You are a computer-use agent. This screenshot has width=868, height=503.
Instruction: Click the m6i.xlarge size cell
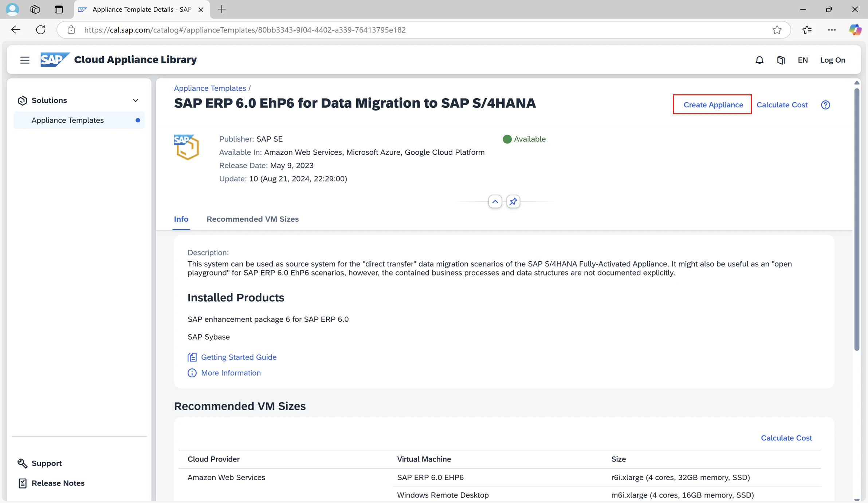point(682,495)
